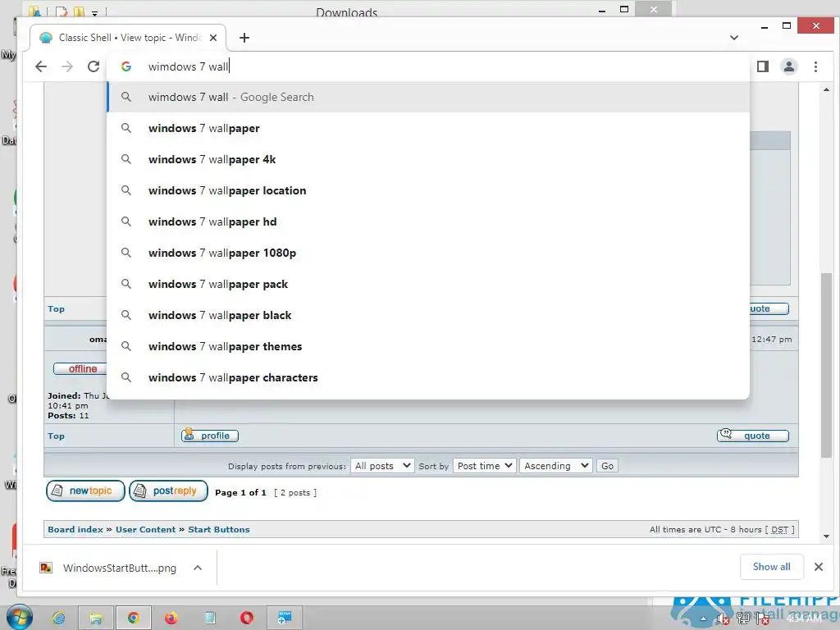
Task: Click the last taskbar app icon
Action: (x=285, y=618)
